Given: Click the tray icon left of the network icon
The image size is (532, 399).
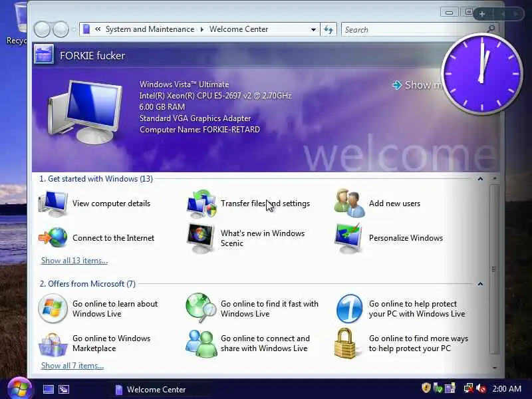Looking at the screenshot, I should click(x=450, y=388).
